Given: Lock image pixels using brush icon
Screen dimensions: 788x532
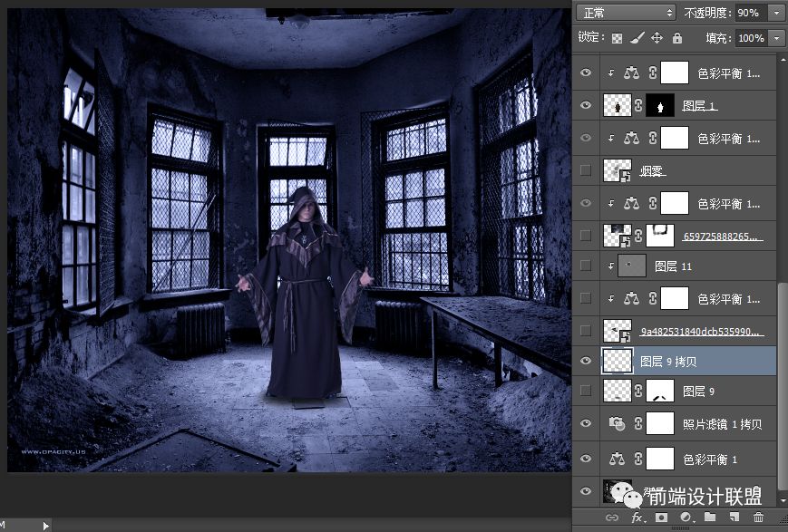Looking at the screenshot, I should coord(637,38).
